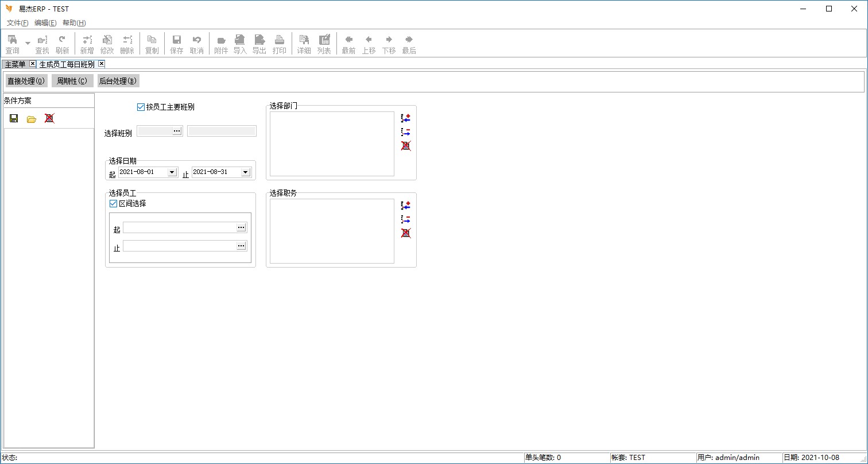Uncheck 按员工主要班别 checkbox
This screenshot has width=868, height=464.
[x=141, y=107]
